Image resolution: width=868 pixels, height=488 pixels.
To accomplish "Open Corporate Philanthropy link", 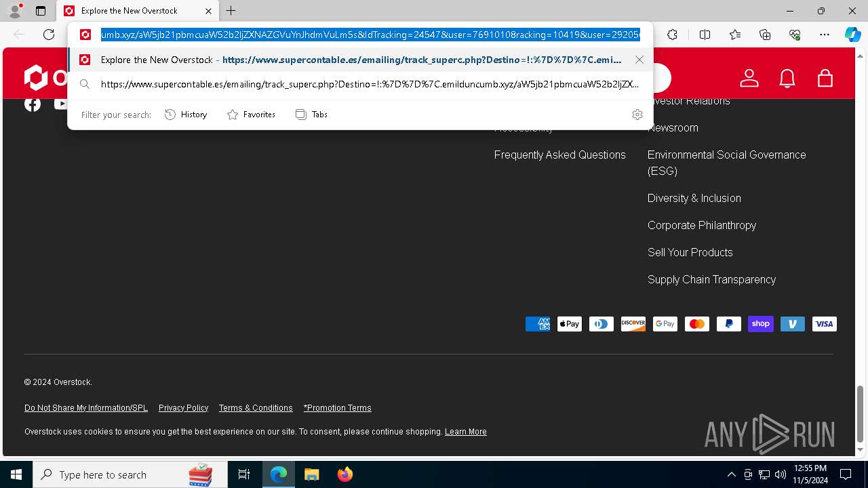I will pyautogui.click(x=702, y=225).
